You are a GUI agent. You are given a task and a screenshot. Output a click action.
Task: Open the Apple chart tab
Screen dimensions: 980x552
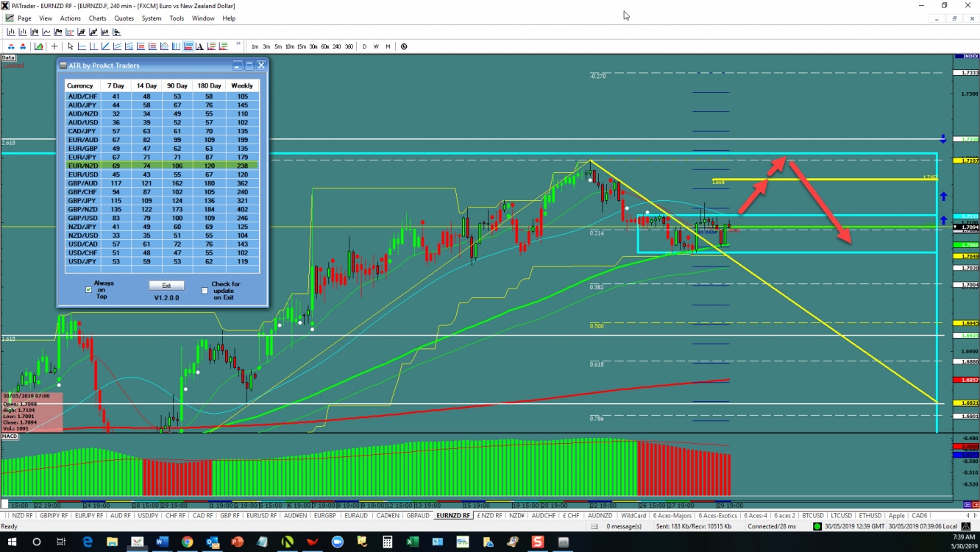896,515
